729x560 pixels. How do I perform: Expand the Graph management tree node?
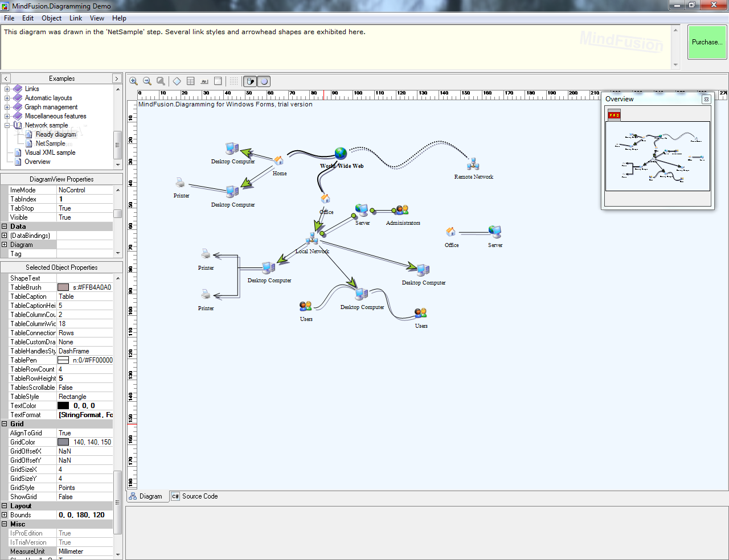(7, 107)
